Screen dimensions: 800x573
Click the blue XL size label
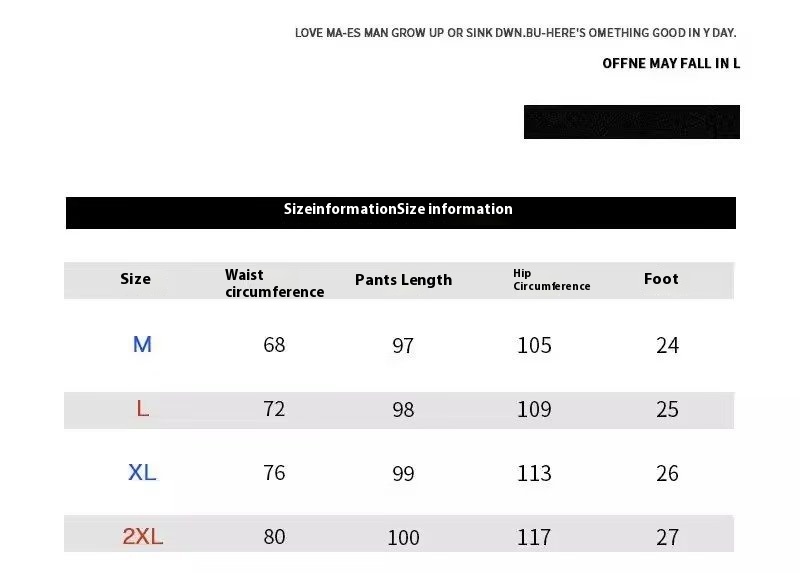click(x=142, y=473)
